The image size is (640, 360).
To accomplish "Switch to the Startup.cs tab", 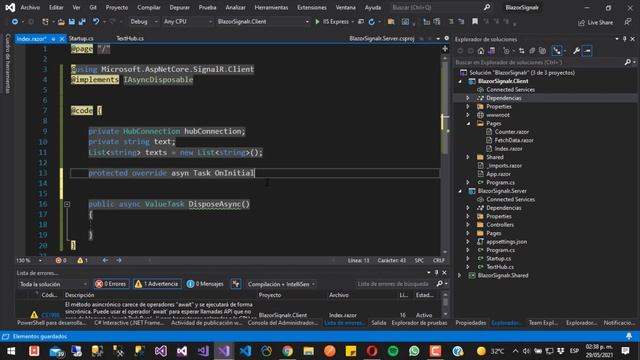I will (81, 38).
